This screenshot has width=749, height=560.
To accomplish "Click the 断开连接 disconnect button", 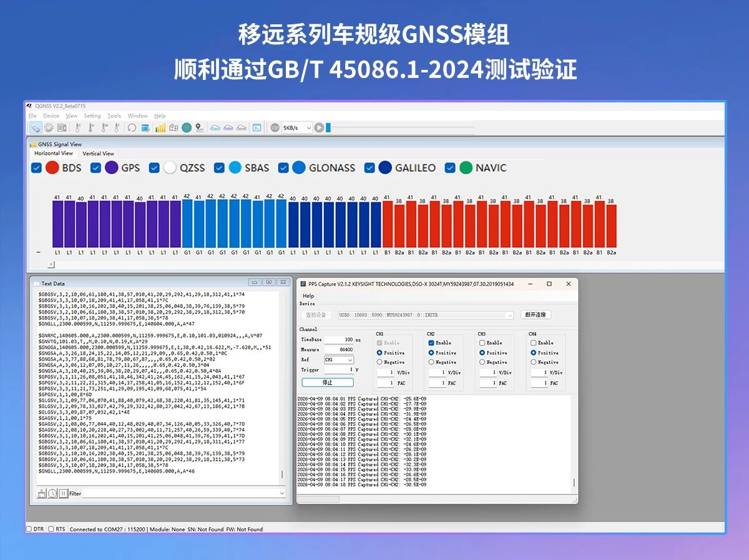I will (x=536, y=315).
